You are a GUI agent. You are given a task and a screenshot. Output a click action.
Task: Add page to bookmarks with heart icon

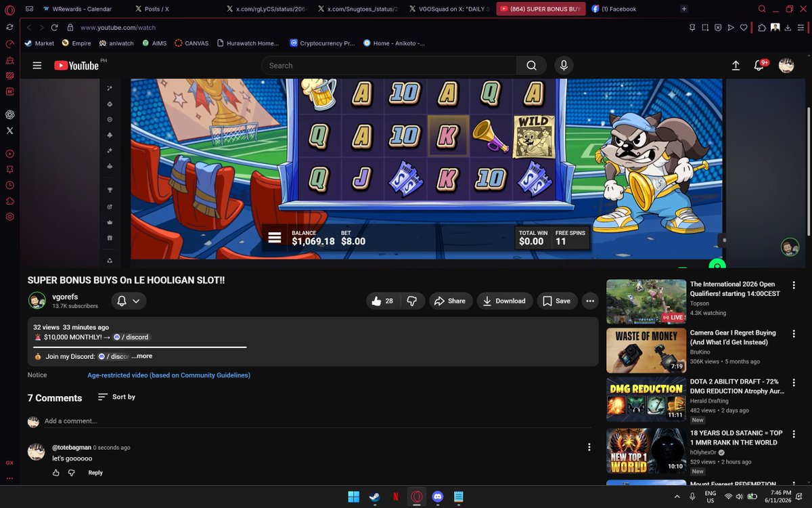tap(743, 28)
